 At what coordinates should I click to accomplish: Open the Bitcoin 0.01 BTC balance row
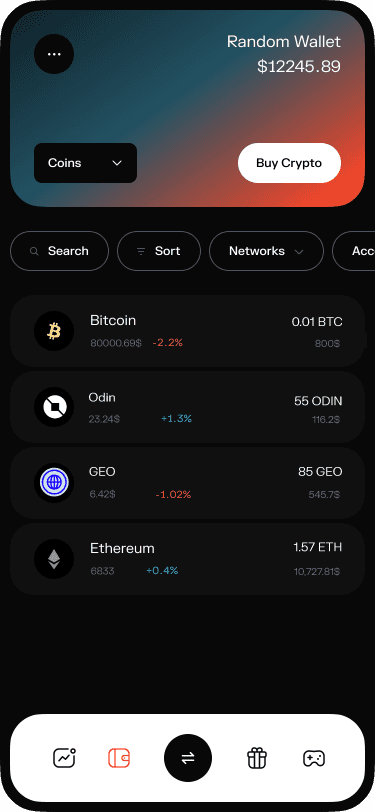pyautogui.click(x=188, y=331)
